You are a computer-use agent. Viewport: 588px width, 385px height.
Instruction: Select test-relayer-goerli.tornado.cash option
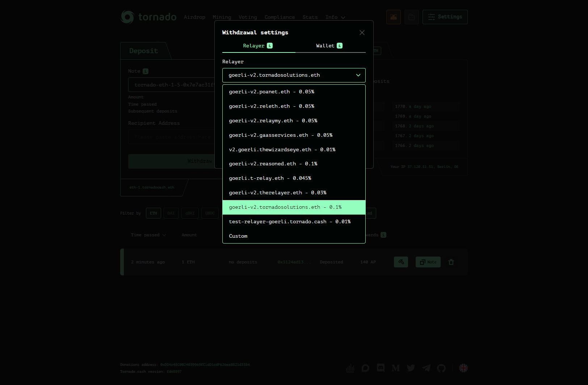coord(294,222)
